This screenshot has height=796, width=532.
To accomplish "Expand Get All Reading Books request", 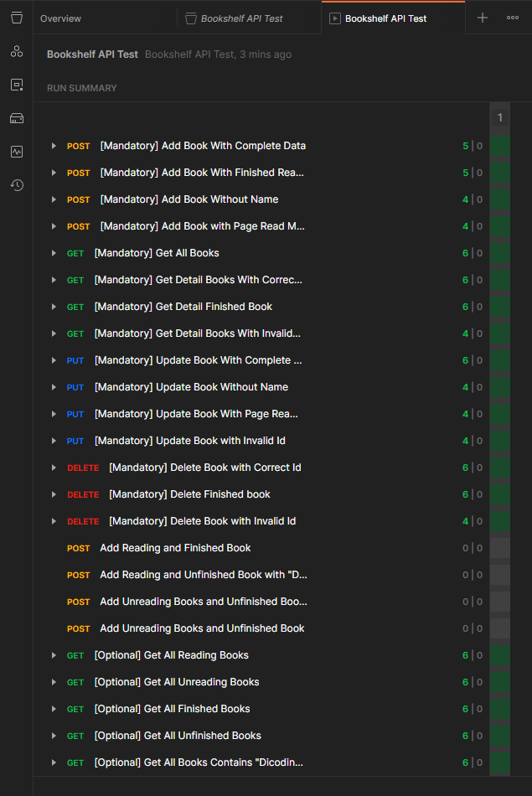I will pos(54,655).
